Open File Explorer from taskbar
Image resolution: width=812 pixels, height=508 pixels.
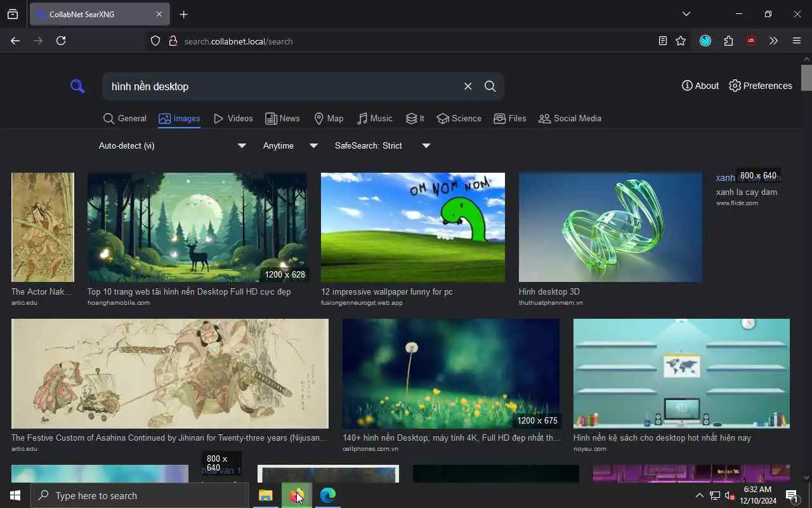tap(265, 495)
